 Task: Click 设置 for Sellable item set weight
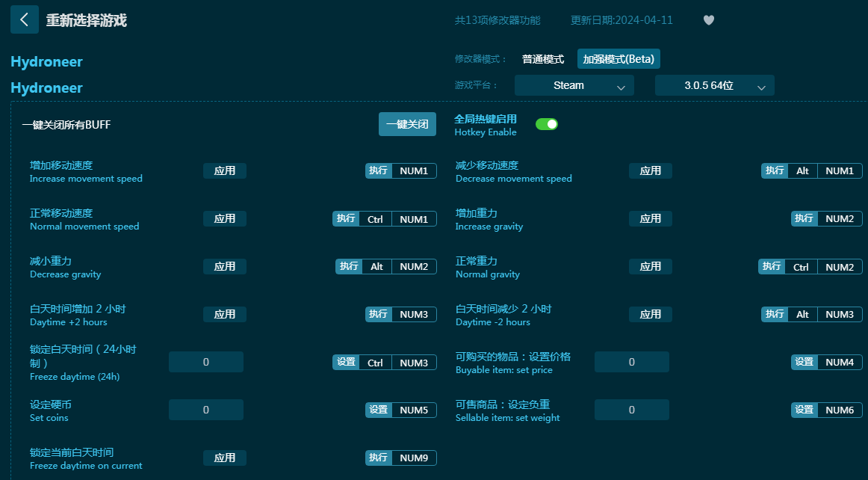(805, 410)
